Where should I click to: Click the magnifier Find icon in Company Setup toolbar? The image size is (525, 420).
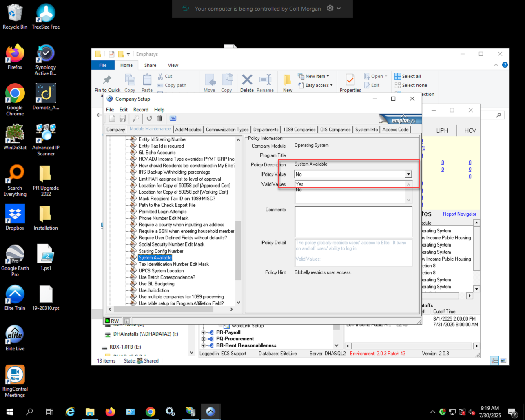tap(136, 118)
